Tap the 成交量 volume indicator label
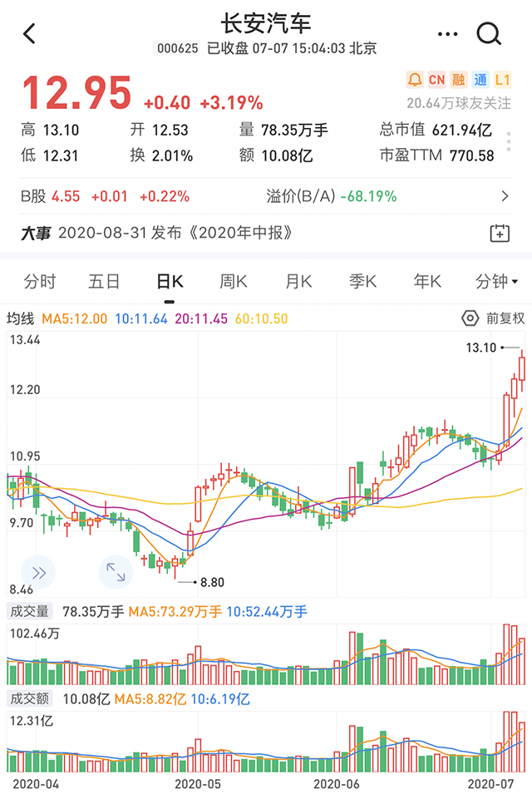 [29, 612]
